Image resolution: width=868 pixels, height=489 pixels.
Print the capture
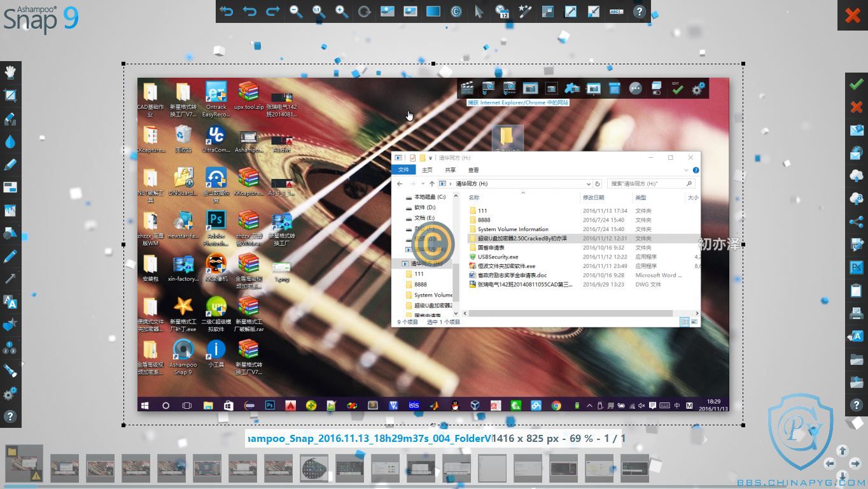857,313
